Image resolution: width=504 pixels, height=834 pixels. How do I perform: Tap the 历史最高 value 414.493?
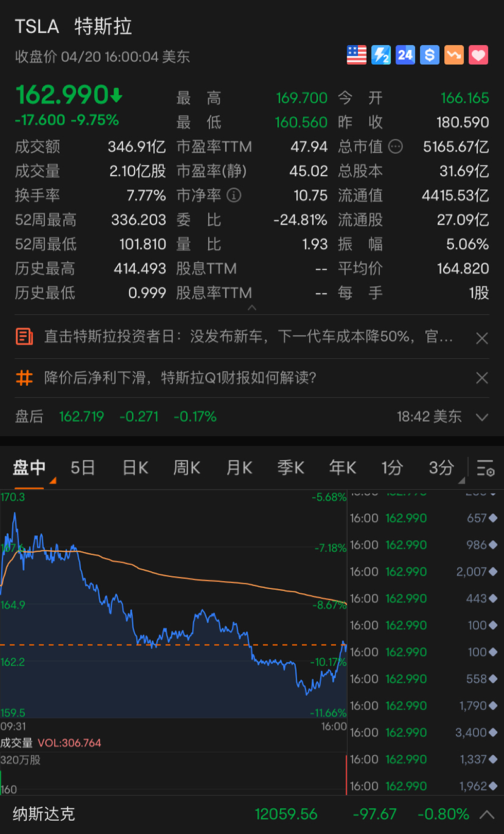point(140,269)
